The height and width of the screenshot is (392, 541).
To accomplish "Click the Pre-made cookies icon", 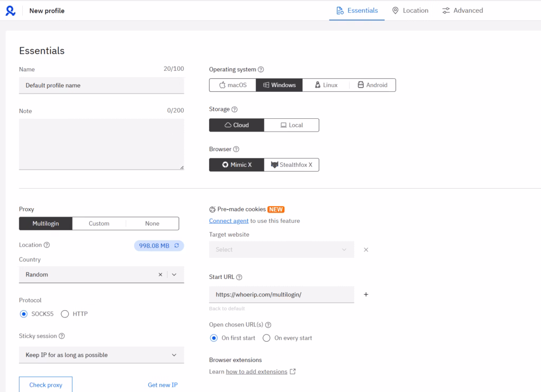I will (x=212, y=209).
